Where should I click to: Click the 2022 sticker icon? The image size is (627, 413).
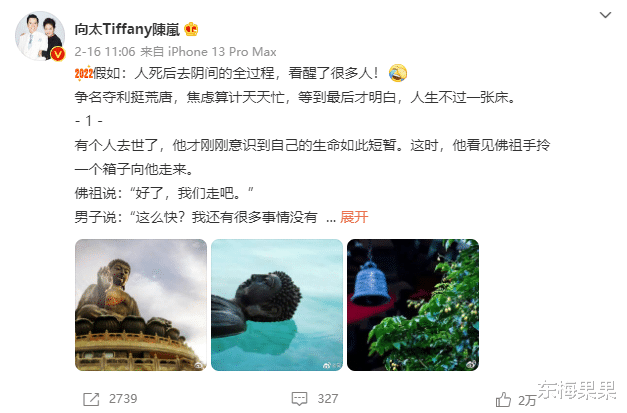pos(84,73)
